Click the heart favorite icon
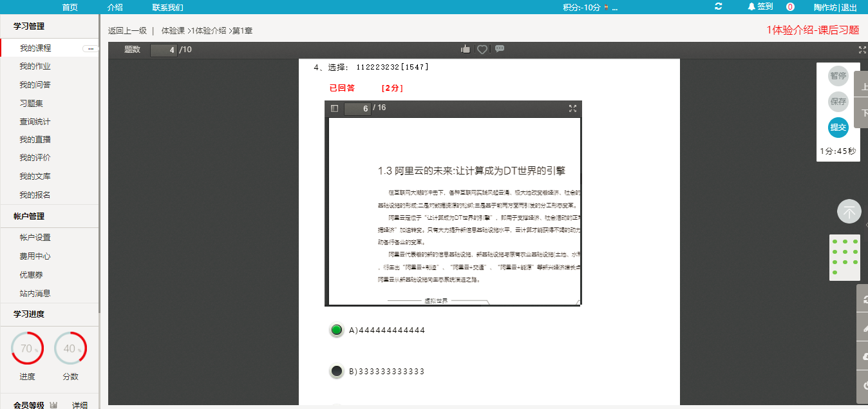 coord(482,50)
